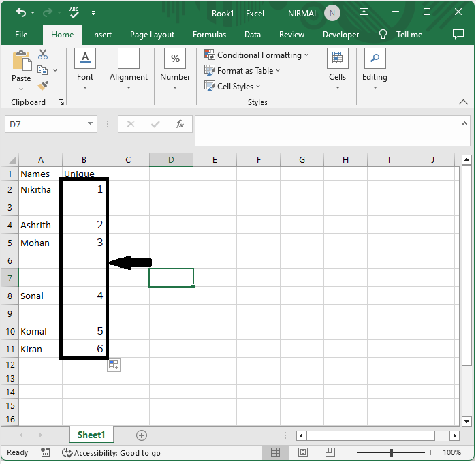Click the Undo arrow icon

click(x=21, y=12)
